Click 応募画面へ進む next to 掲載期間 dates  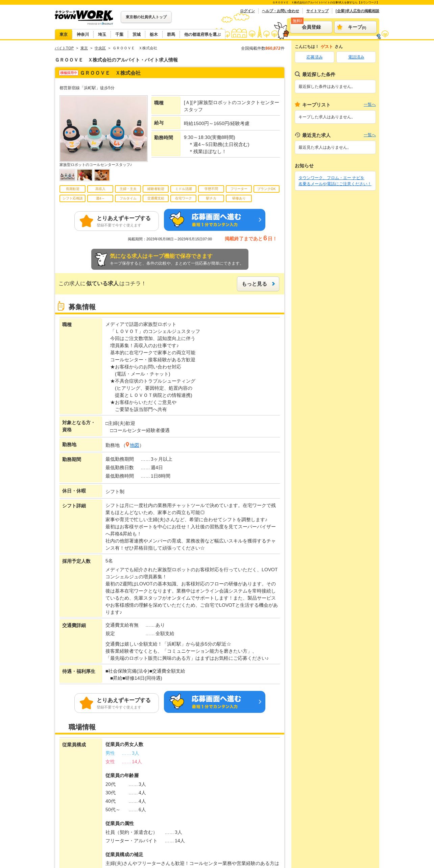[x=215, y=220]
